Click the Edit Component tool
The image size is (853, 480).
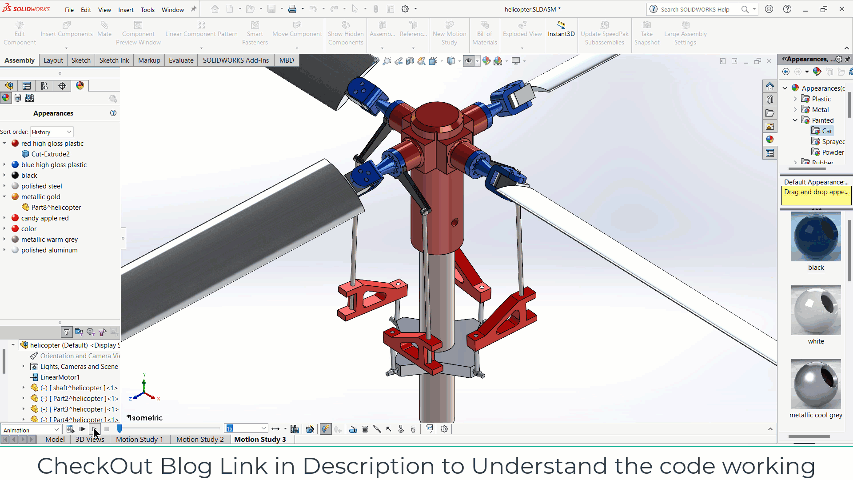(20, 33)
